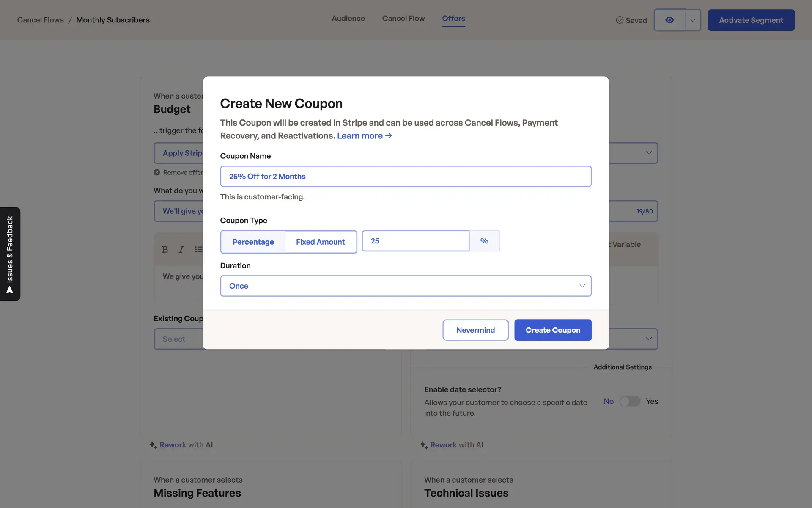
Task: Click the percent symbol unit box
Action: click(484, 241)
